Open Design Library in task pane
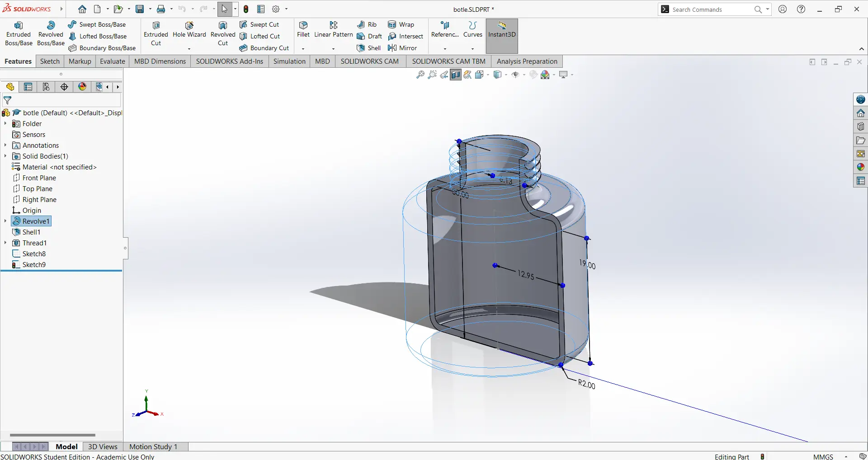The height and width of the screenshot is (460, 868). pos(861,127)
